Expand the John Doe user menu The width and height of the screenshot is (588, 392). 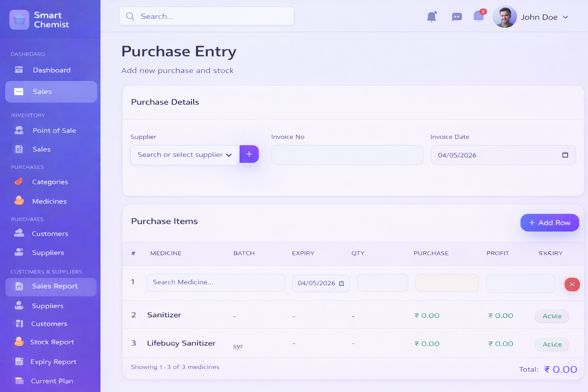[565, 17]
